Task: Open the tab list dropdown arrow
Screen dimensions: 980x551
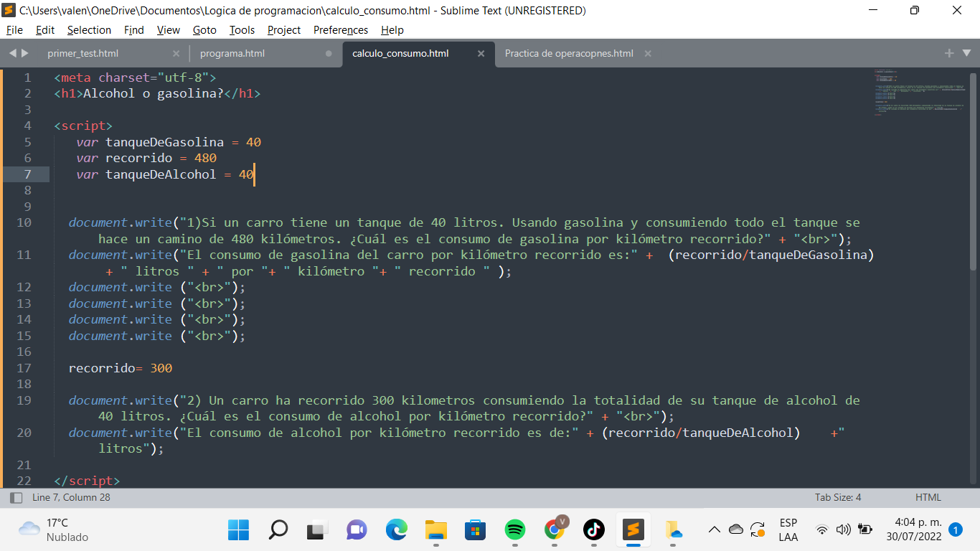Action: click(x=966, y=53)
